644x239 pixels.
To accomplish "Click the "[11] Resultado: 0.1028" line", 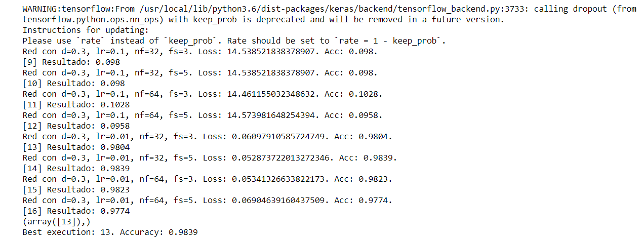I will (76, 104).
